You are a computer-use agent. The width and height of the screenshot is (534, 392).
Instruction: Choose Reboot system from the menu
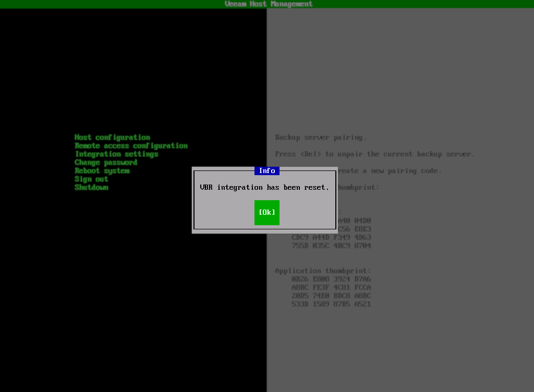click(102, 170)
